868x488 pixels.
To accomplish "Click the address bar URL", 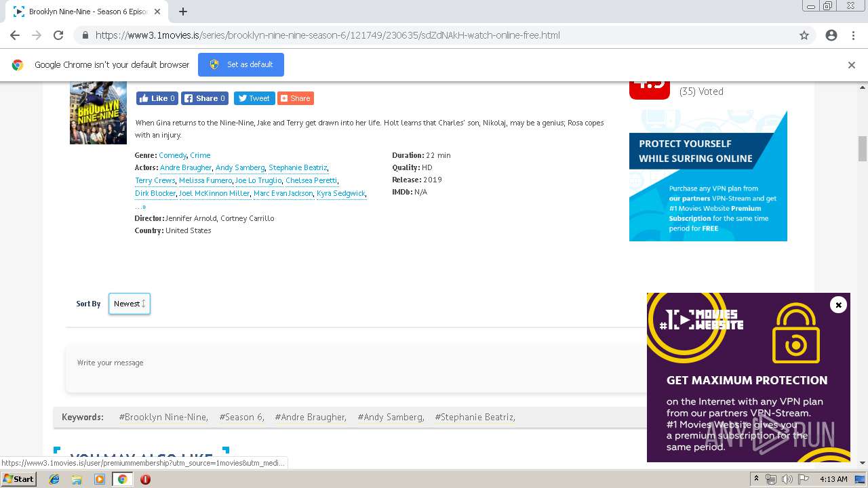I will 328,35.
